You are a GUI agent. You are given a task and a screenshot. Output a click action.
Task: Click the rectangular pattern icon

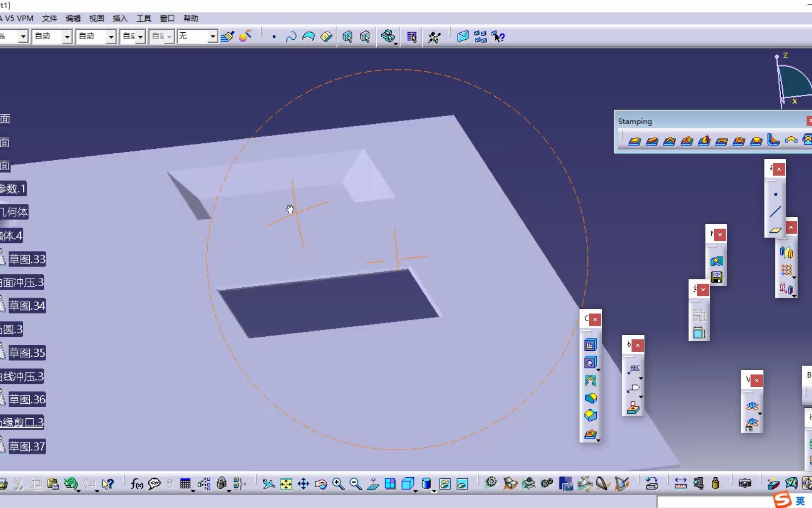click(787, 270)
